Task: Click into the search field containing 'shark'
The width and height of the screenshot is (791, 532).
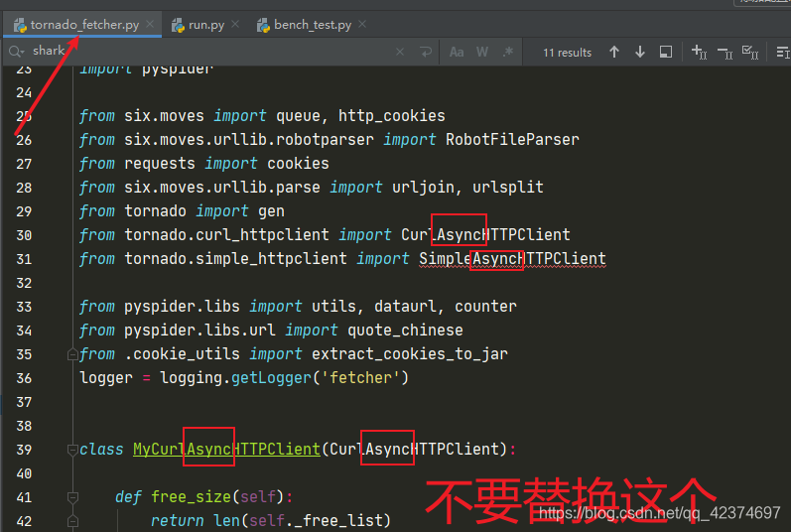Action: pyautogui.click(x=211, y=52)
